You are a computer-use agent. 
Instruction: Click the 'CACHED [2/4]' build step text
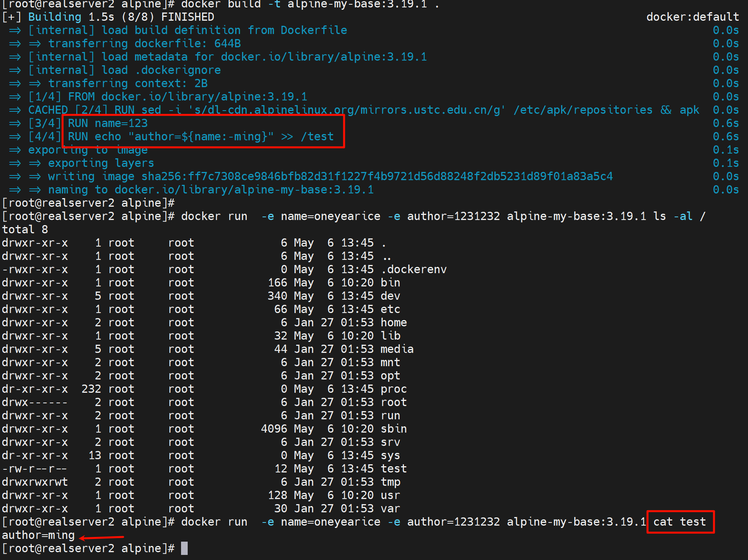tap(67, 110)
